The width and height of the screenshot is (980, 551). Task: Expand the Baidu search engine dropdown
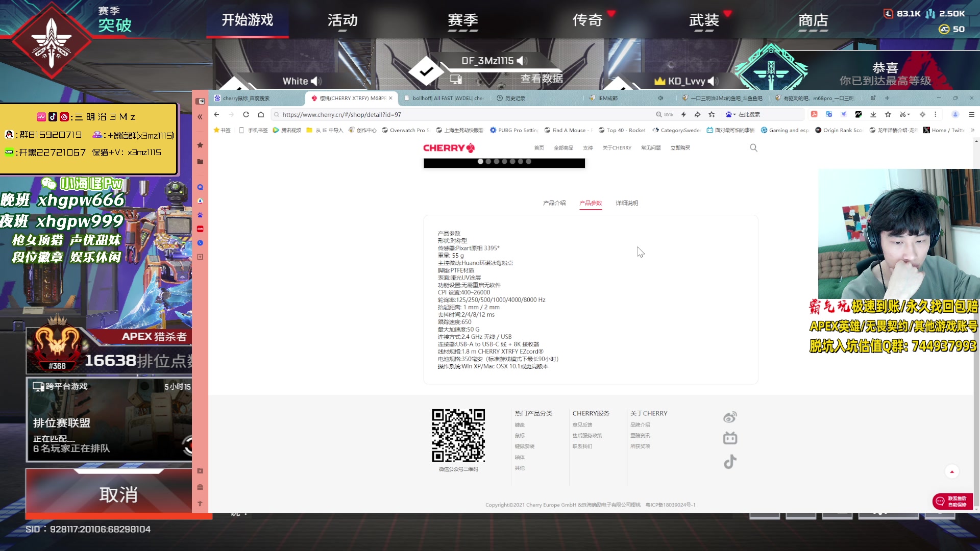[x=731, y=114]
